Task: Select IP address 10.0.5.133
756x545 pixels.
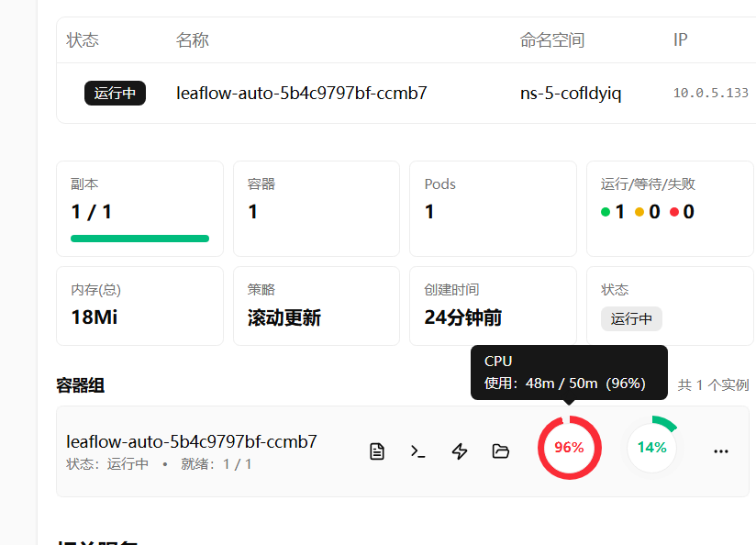Action: 711,93
